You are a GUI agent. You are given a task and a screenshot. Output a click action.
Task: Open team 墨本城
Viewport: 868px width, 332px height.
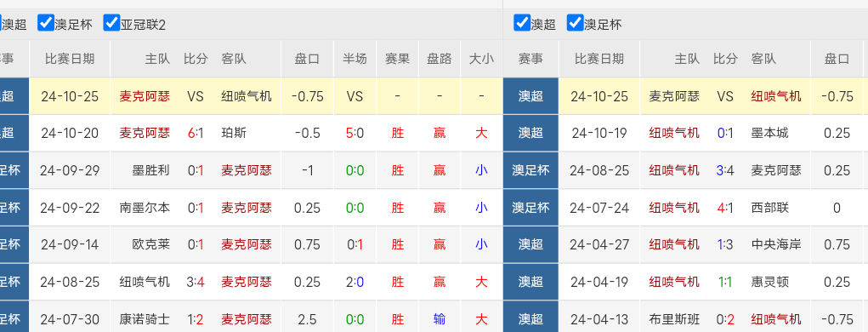click(770, 133)
